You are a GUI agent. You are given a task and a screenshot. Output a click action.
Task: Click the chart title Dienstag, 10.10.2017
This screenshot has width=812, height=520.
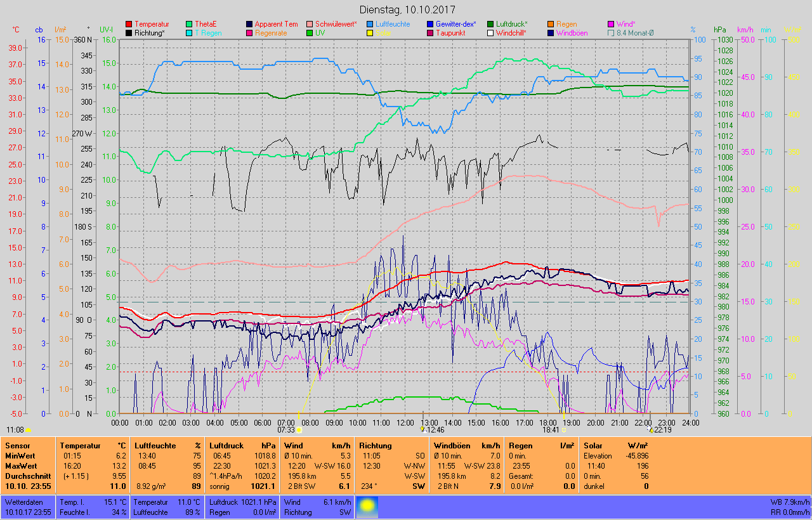(x=405, y=10)
